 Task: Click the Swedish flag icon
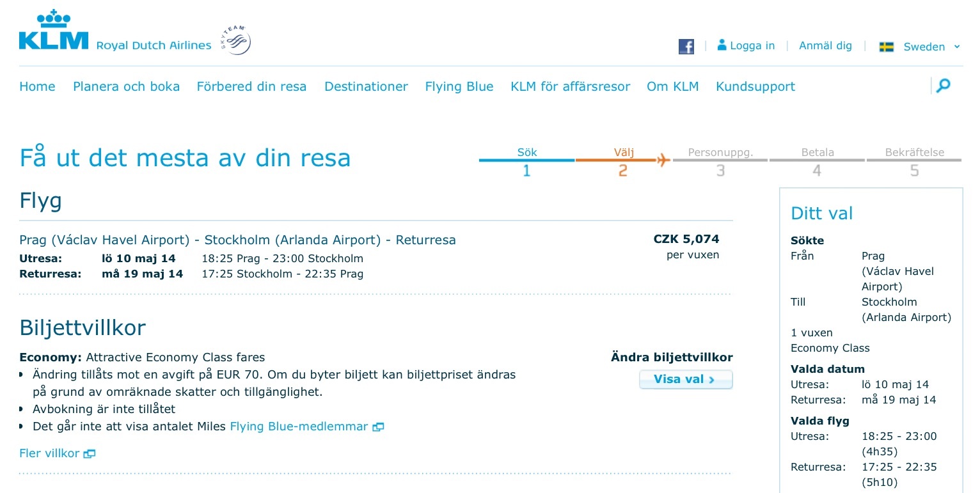click(886, 47)
